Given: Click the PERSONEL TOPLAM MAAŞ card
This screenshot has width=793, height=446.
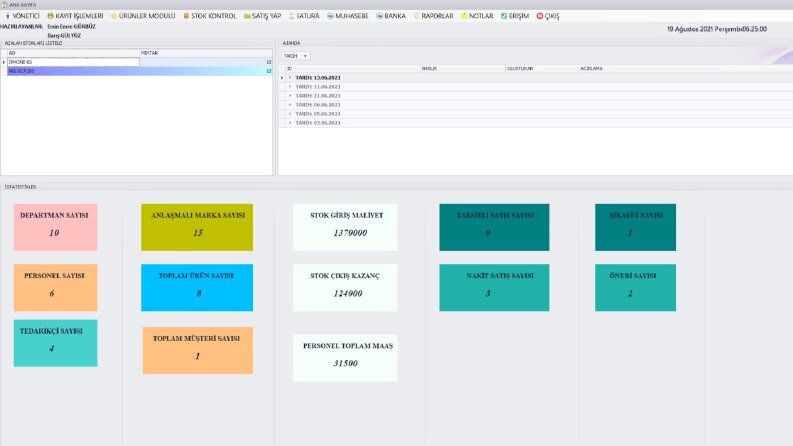Looking at the screenshot, I should coord(345,358).
